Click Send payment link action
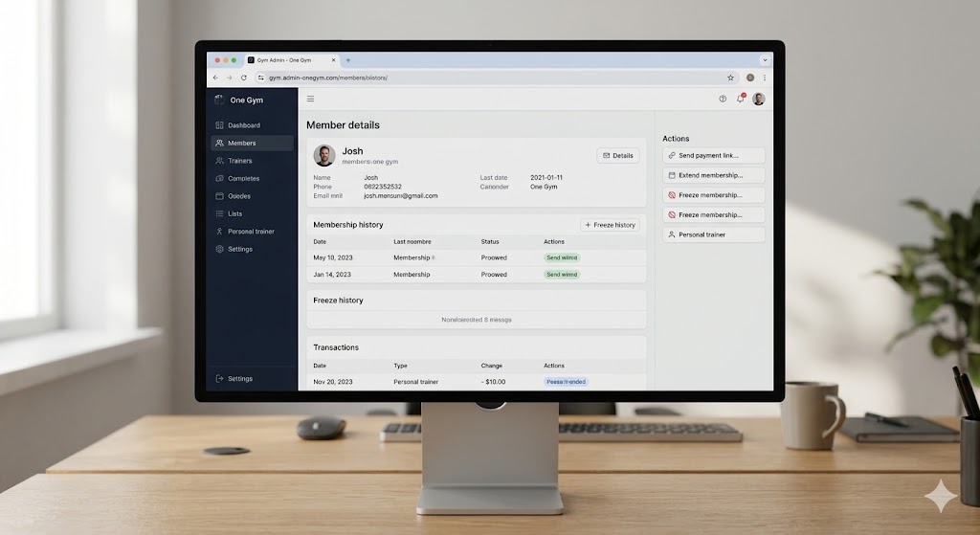Image resolution: width=980 pixels, height=535 pixels. (x=714, y=155)
